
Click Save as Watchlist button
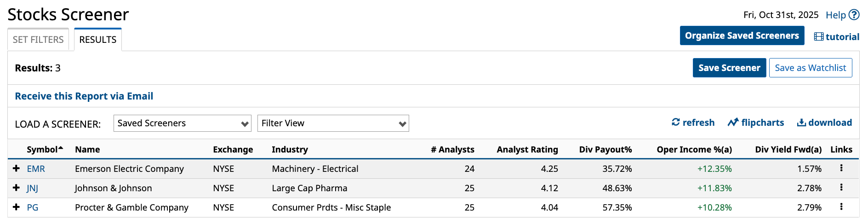(x=810, y=68)
